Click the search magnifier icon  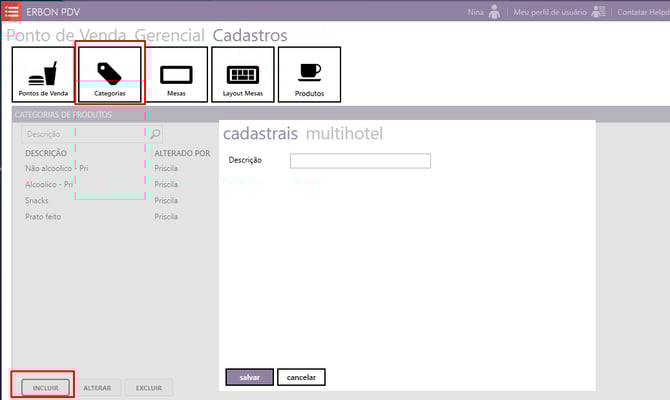(x=155, y=133)
